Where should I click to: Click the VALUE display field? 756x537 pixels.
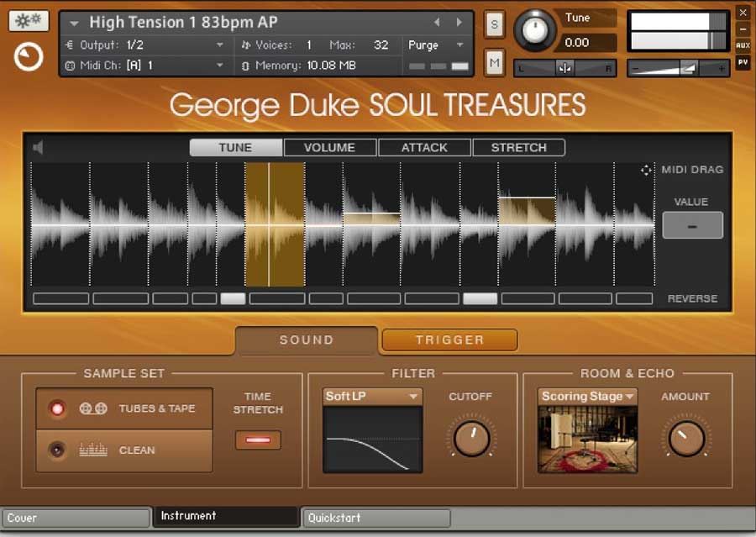(692, 225)
